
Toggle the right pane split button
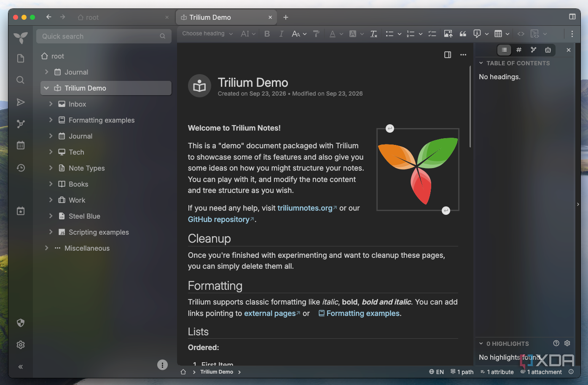[x=448, y=55]
